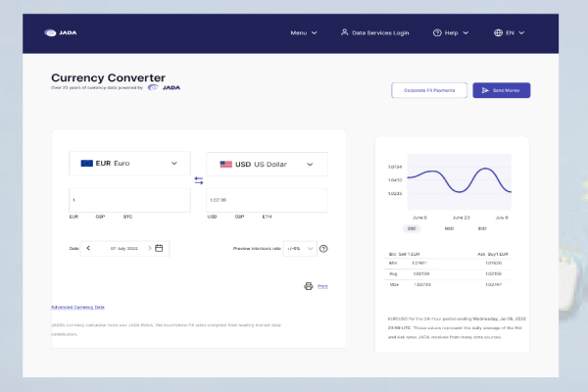
Task: Go to previous date with left arrow
Action: pos(88,248)
